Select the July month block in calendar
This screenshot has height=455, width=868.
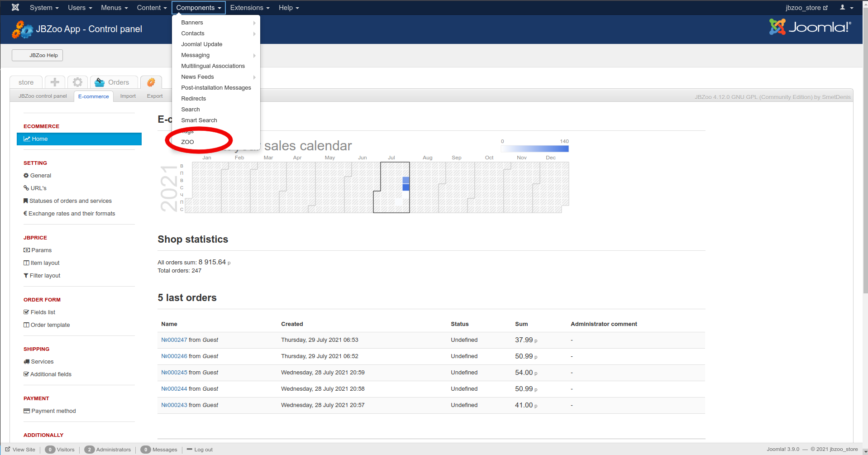(x=392, y=187)
